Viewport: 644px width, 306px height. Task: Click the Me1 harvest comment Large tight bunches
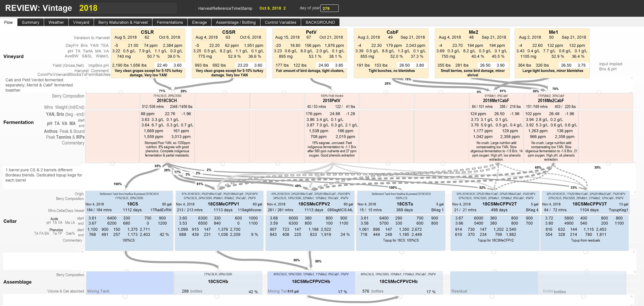pos(553,71)
